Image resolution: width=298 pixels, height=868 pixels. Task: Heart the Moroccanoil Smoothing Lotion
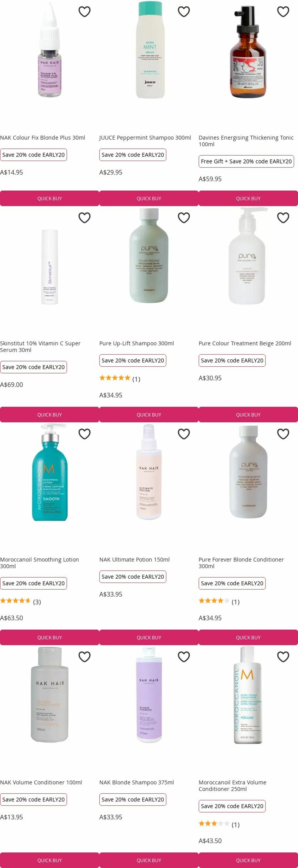pos(84,434)
